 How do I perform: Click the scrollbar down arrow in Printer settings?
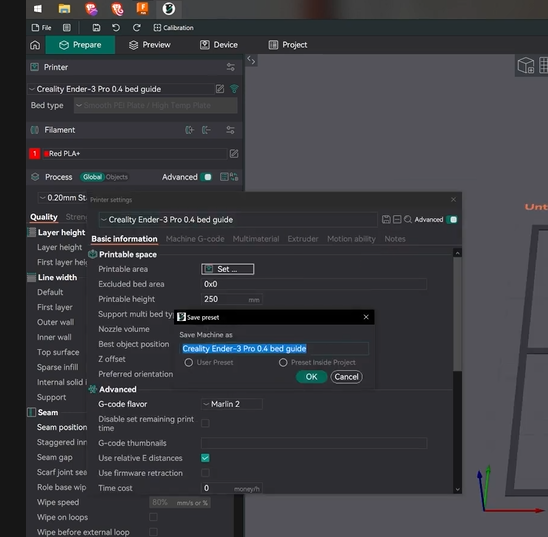[457, 489]
